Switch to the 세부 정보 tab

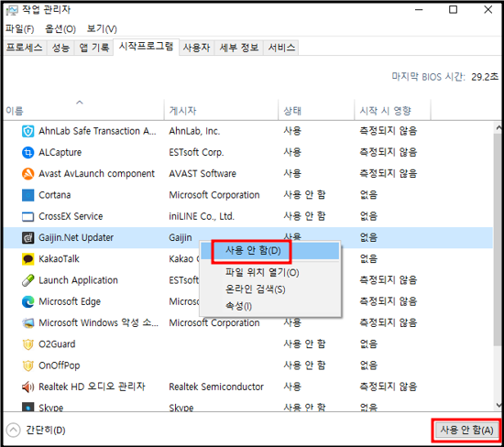[239, 48]
